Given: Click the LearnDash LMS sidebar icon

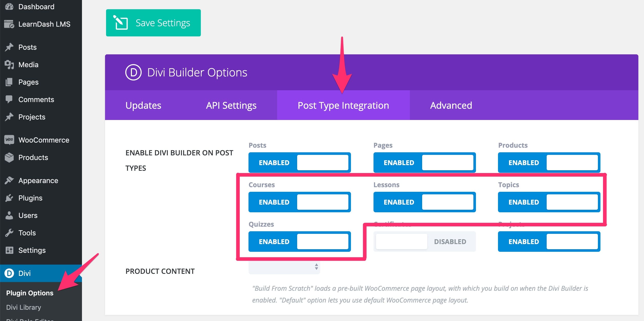Looking at the screenshot, I should point(9,24).
